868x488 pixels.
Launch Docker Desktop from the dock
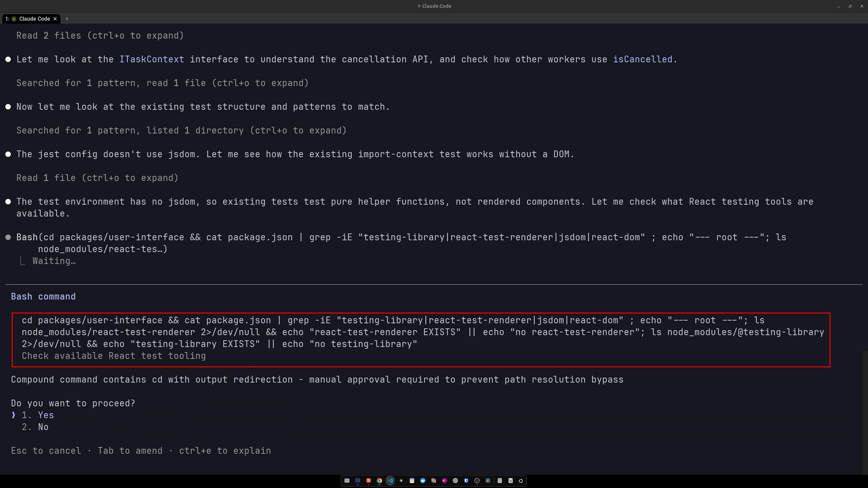point(423,481)
